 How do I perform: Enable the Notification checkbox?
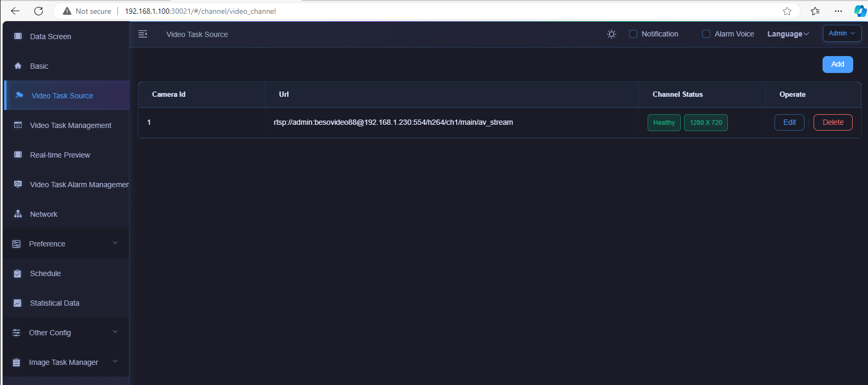point(633,34)
